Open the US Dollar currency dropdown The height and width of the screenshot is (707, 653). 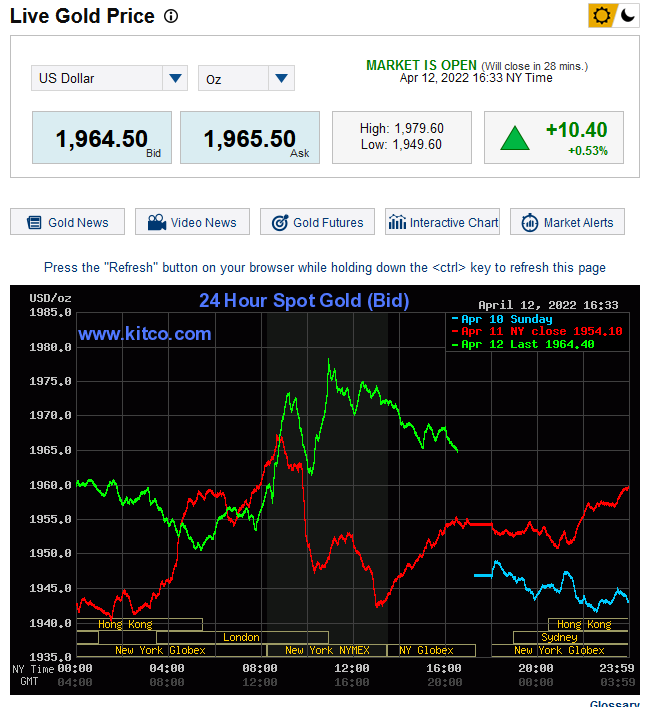109,78
